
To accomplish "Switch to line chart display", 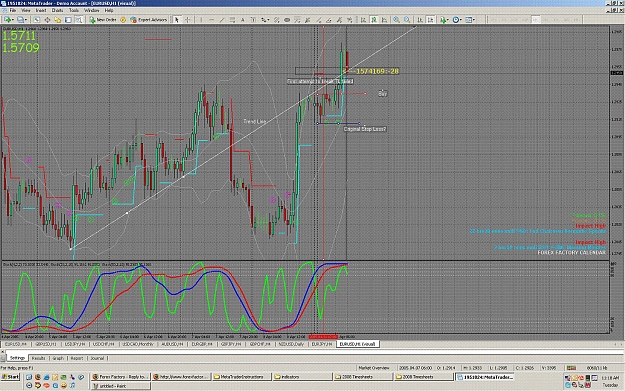I will coord(384,20).
